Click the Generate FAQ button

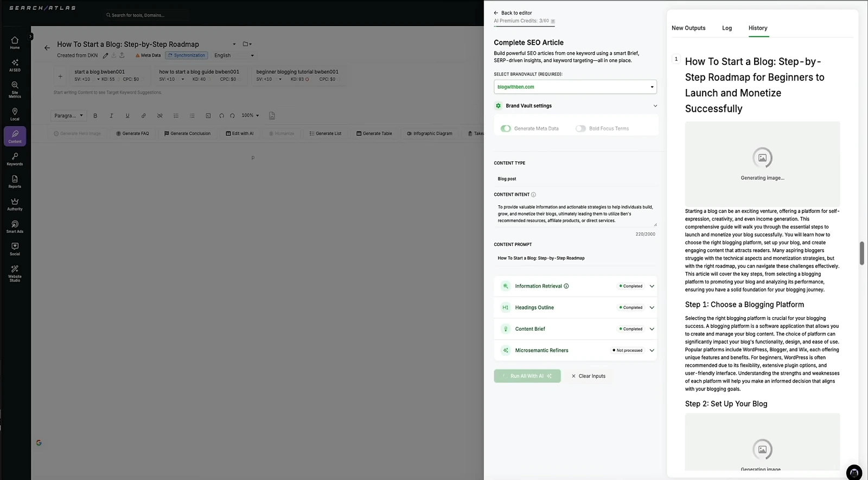132,134
